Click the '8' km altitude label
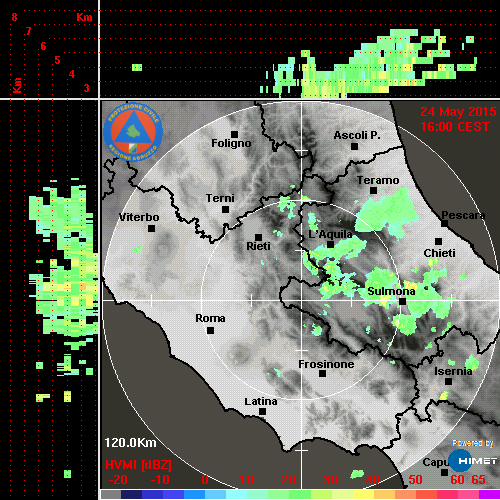 coord(14,17)
